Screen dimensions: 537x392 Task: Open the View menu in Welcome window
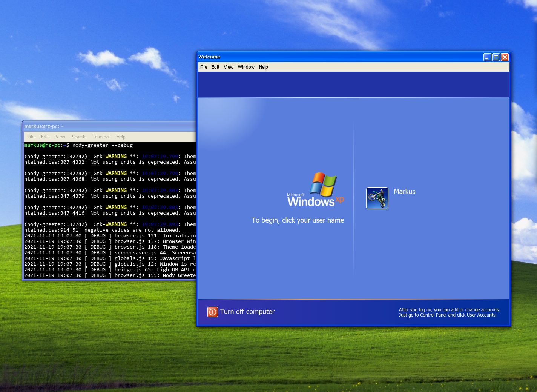[x=229, y=67]
